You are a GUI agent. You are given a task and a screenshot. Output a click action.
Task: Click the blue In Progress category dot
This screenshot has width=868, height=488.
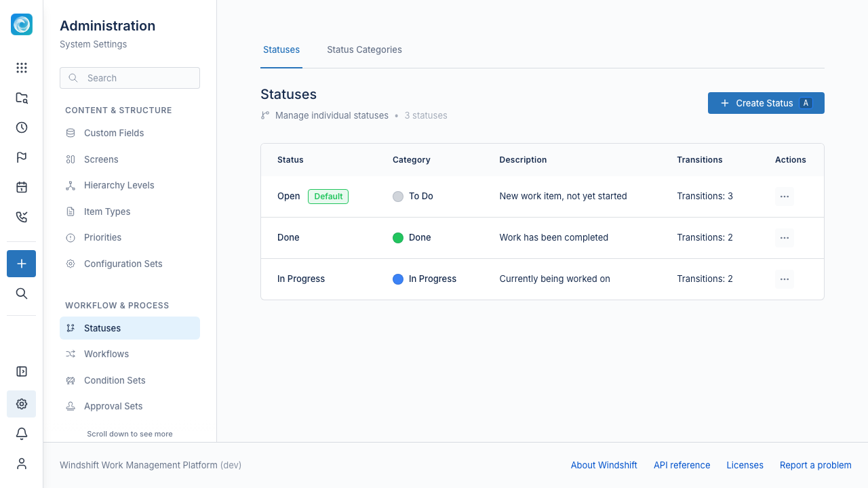pyautogui.click(x=398, y=279)
